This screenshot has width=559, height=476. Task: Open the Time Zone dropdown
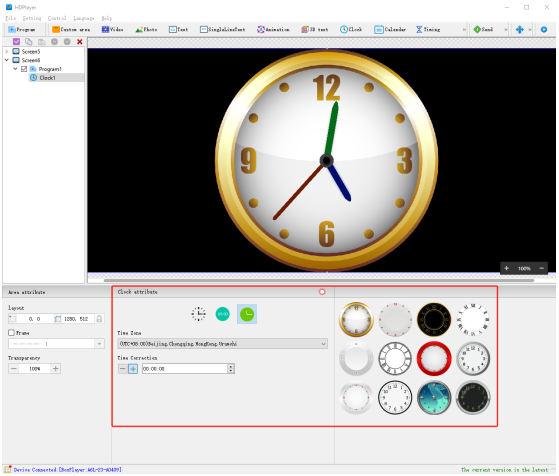coord(222,344)
